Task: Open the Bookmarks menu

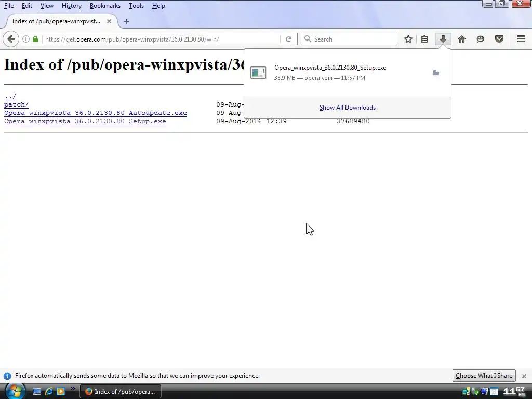Action: pos(105,6)
